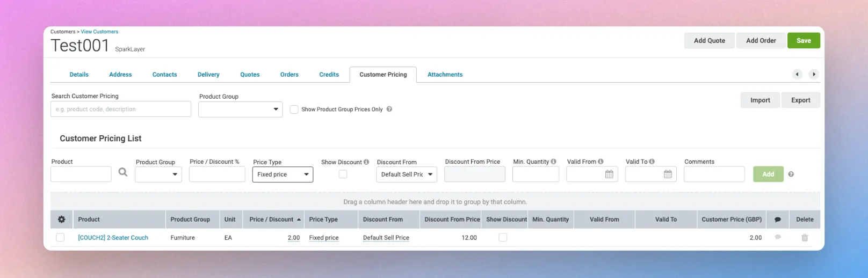This screenshot has width=868, height=278.
Task: Click the product search magnifier icon
Action: (123, 172)
